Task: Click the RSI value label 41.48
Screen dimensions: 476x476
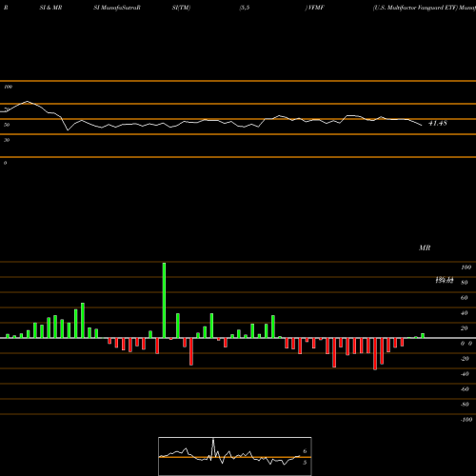Action: tap(438, 123)
